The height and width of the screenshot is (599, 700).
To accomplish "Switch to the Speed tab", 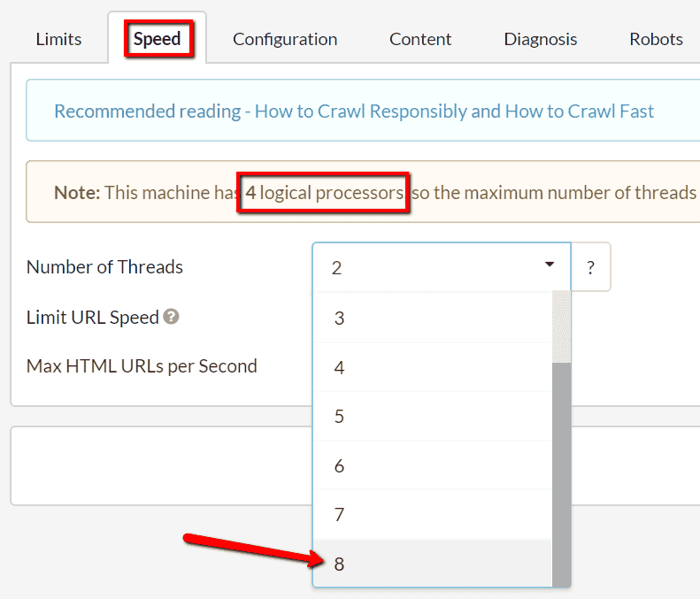I will pyautogui.click(x=158, y=39).
